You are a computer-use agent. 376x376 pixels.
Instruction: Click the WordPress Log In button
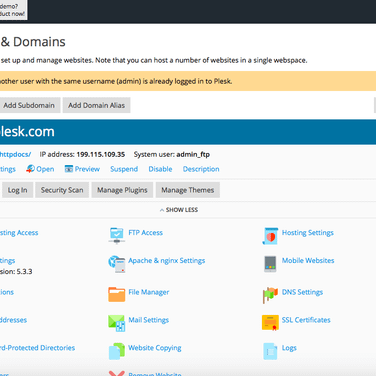click(17, 190)
